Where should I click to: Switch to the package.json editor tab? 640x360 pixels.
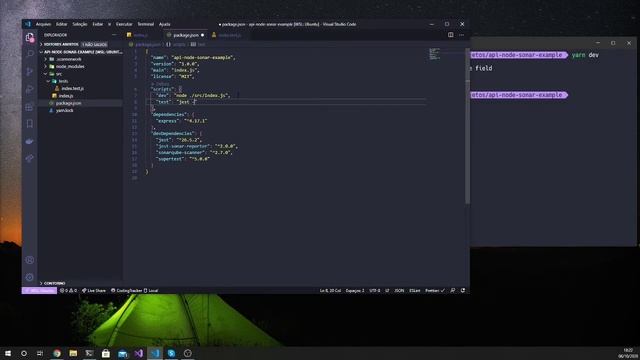(x=185, y=35)
